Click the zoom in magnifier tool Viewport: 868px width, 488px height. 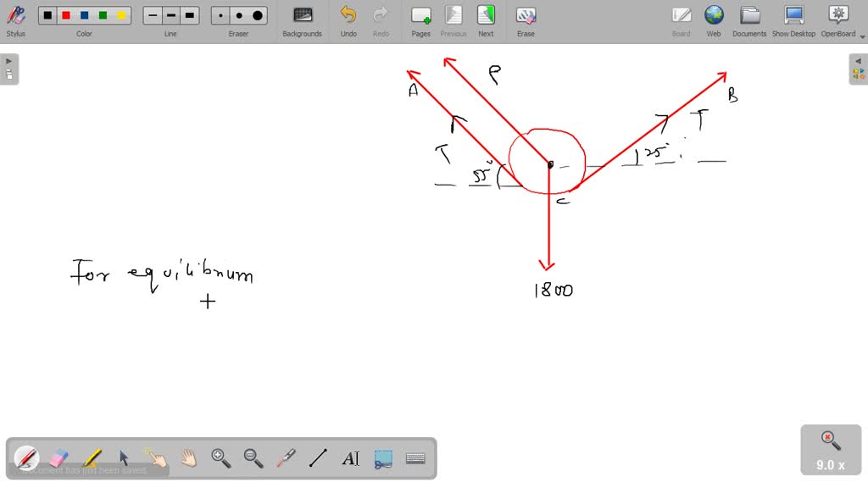[x=221, y=458]
